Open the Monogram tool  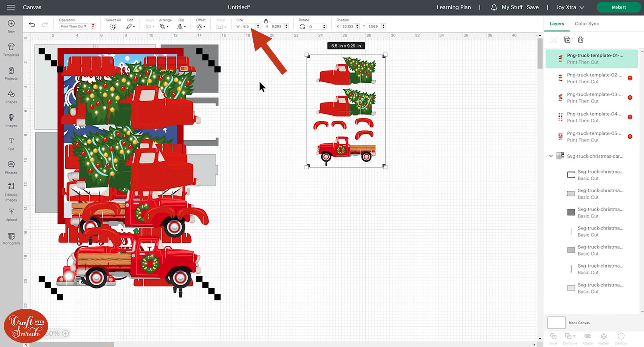coord(11,239)
